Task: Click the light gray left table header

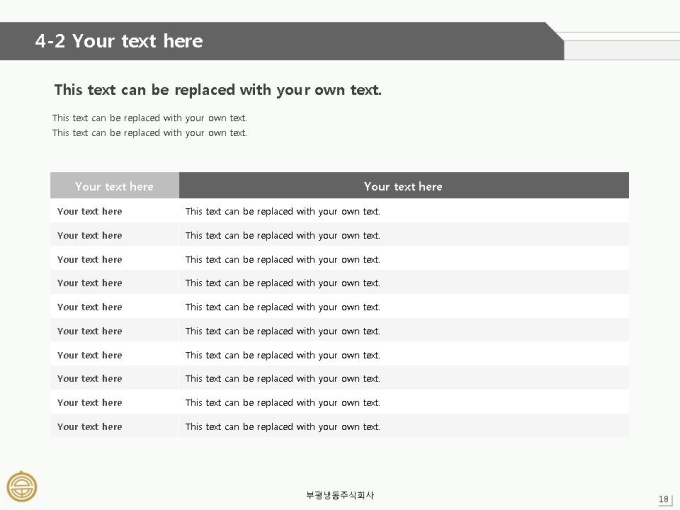Action: pos(114,186)
